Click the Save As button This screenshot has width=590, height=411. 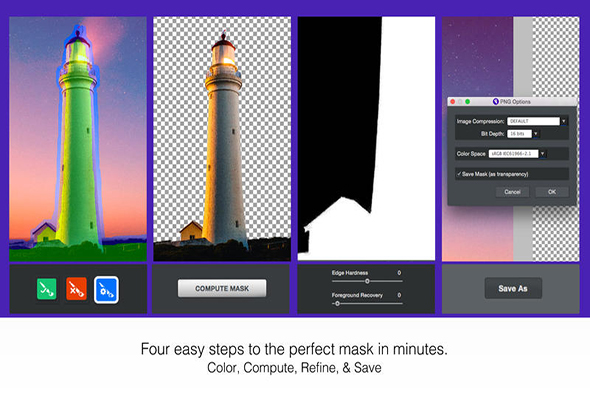513,288
